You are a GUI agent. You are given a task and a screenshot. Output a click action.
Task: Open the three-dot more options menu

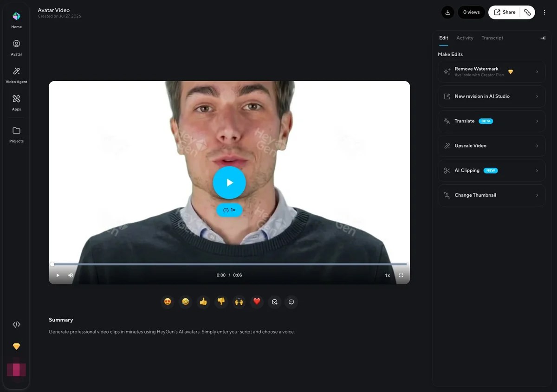pos(544,13)
